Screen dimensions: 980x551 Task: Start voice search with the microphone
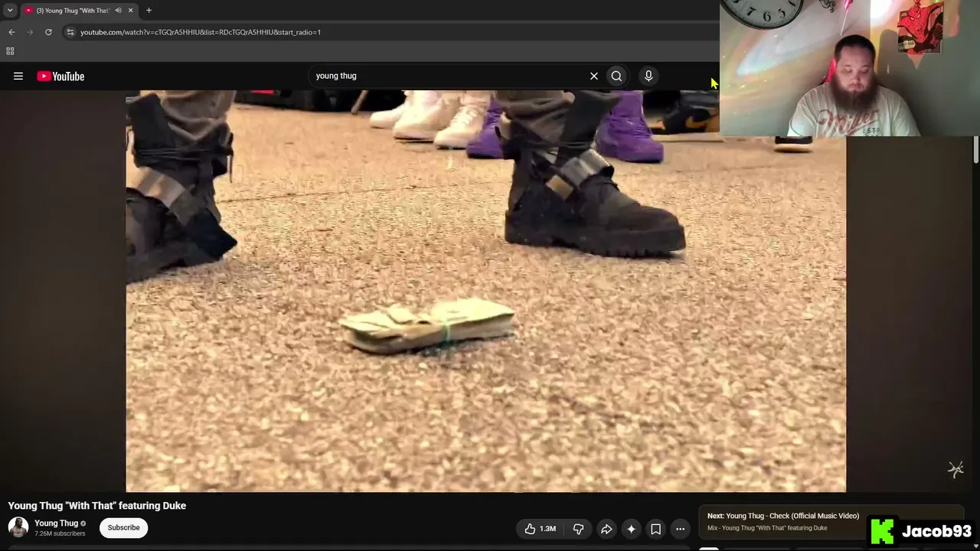(648, 76)
